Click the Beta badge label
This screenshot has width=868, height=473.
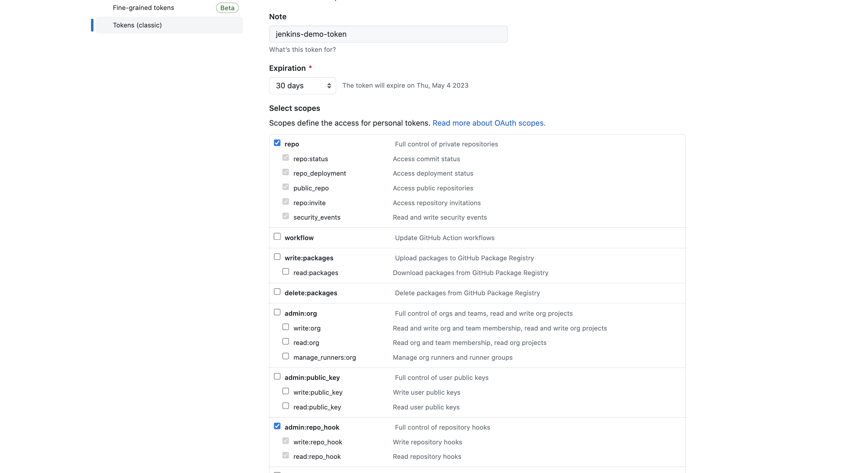tap(228, 8)
